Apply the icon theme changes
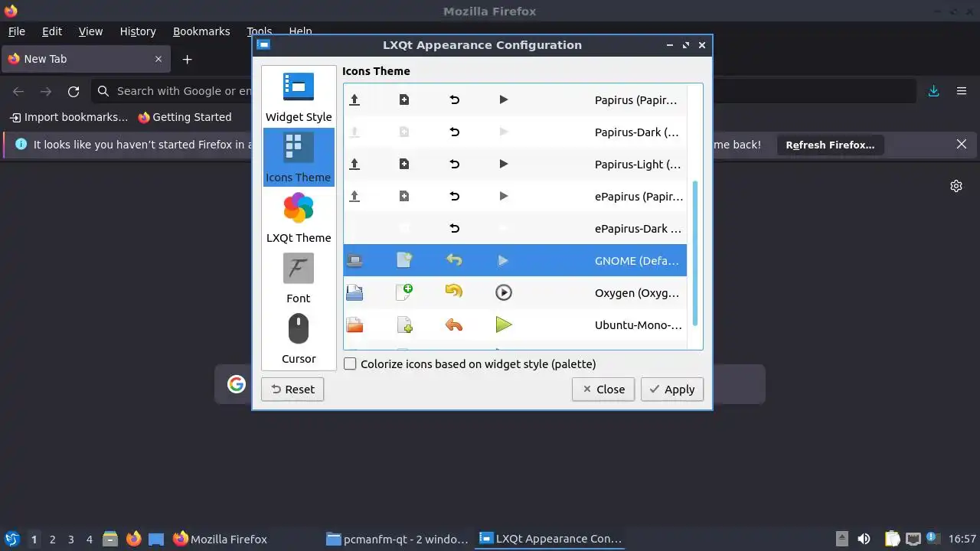The width and height of the screenshot is (980, 551). tap(671, 390)
